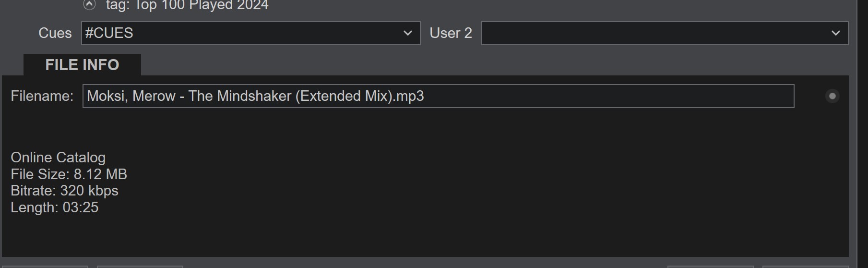The width and height of the screenshot is (868, 268).
Task: Click the Bitrate 320 kbps line
Action: pyautogui.click(x=64, y=191)
